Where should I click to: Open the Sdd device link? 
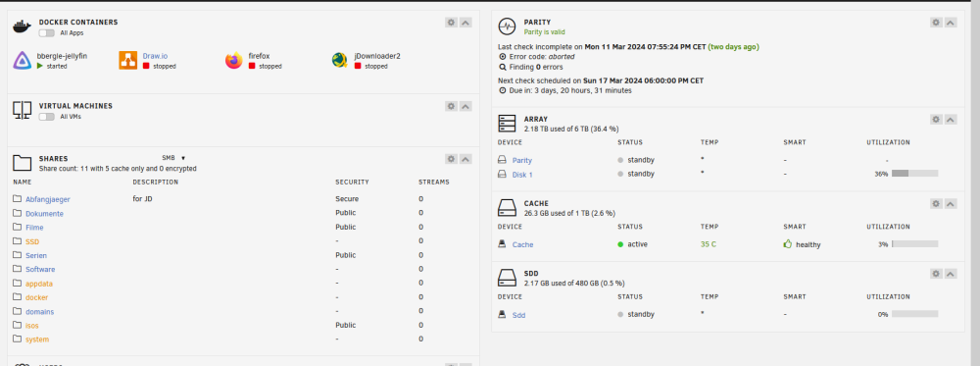tap(518, 315)
